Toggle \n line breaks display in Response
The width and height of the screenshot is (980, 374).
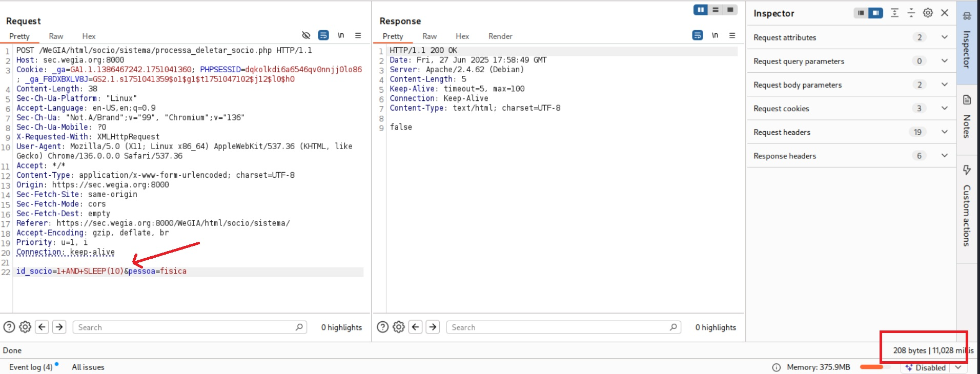tap(715, 35)
